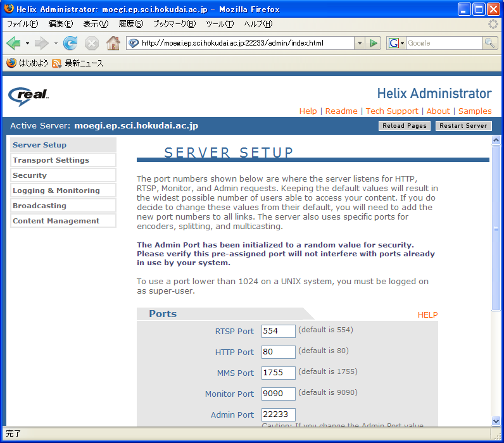Click the search magnifier icon
This screenshot has height=443, width=504.
489,43
